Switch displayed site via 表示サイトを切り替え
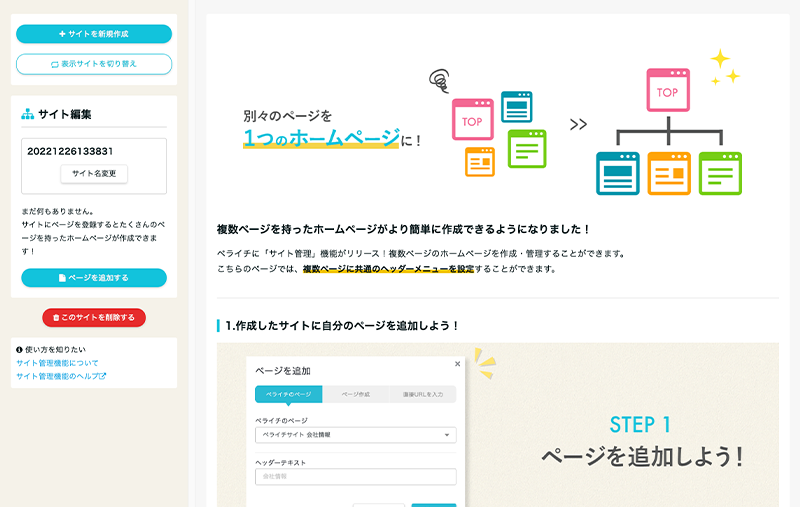 (x=94, y=64)
